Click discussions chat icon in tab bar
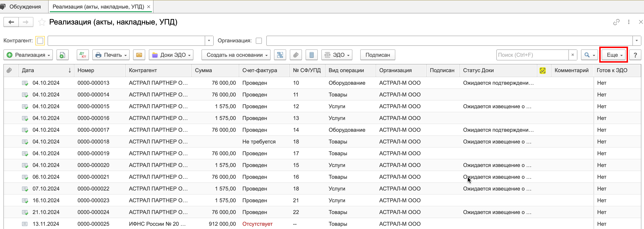Viewport: 644px width, 229px height. pyautogui.click(x=3, y=6)
